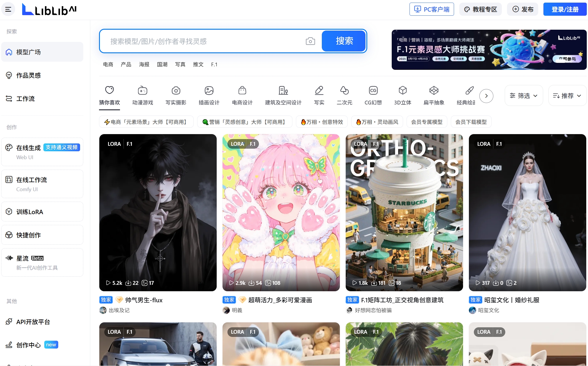The height and width of the screenshot is (366, 588).
Task: Select 万相·灵动画风 tag chip
Action: click(x=377, y=122)
